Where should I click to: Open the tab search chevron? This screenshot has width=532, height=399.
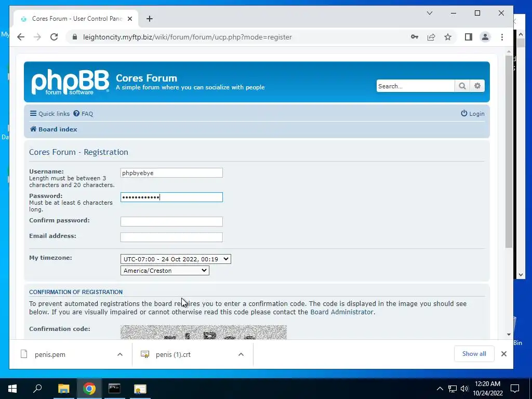(x=430, y=13)
